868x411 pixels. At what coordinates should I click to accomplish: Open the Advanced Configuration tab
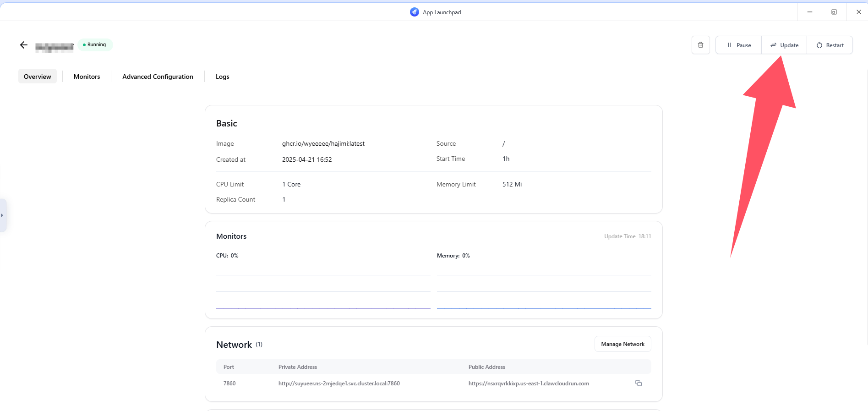(x=158, y=77)
